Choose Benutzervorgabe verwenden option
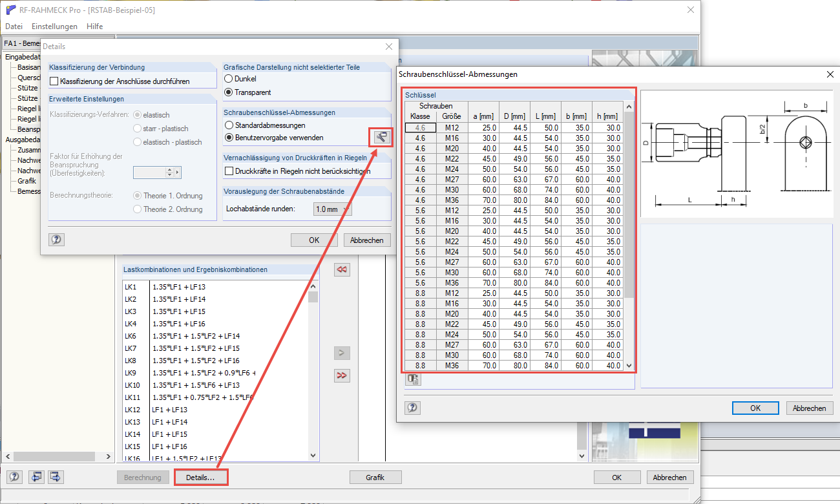 click(x=228, y=138)
